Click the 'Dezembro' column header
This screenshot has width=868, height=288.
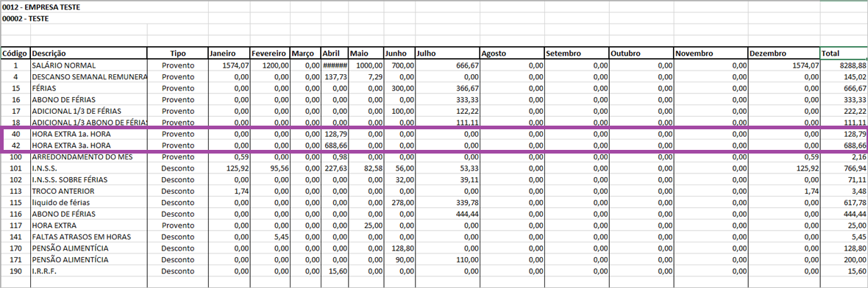click(784, 54)
